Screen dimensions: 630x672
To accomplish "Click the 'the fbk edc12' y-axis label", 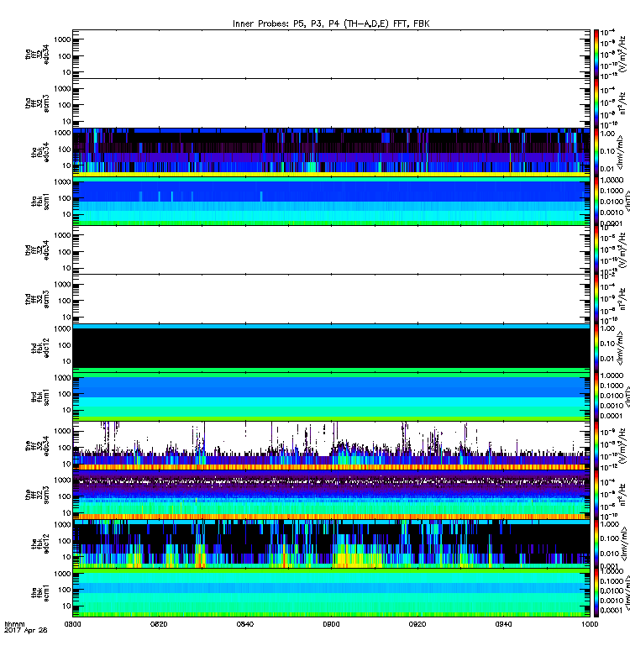I will click(x=40, y=543).
